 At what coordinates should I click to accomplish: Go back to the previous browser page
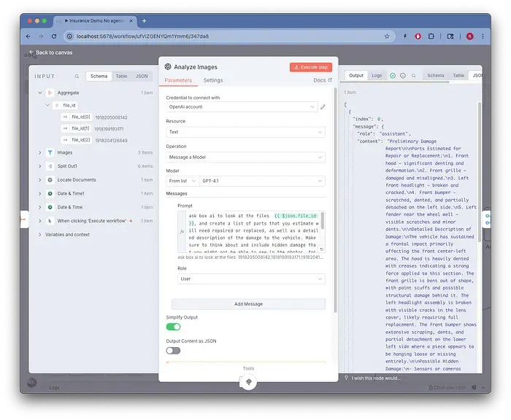(x=28, y=36)
